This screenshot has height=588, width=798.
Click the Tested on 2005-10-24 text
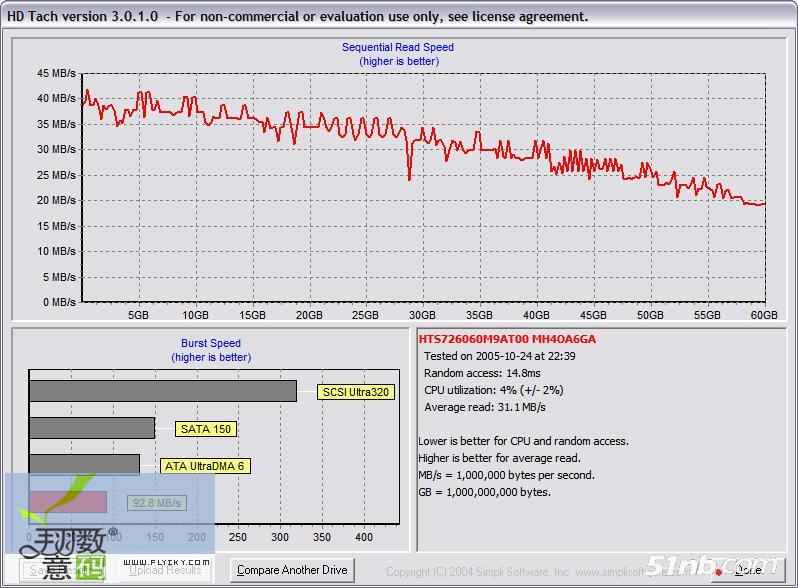pyautogui.click(x=500, y=356)
